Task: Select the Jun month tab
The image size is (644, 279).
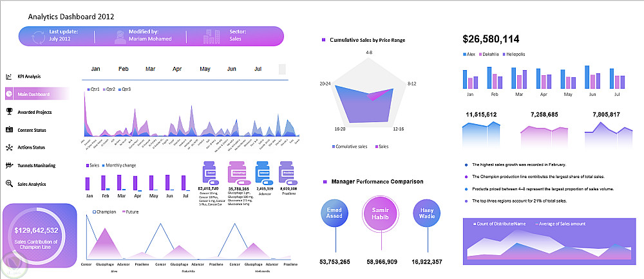Action: tap(232, 69)
